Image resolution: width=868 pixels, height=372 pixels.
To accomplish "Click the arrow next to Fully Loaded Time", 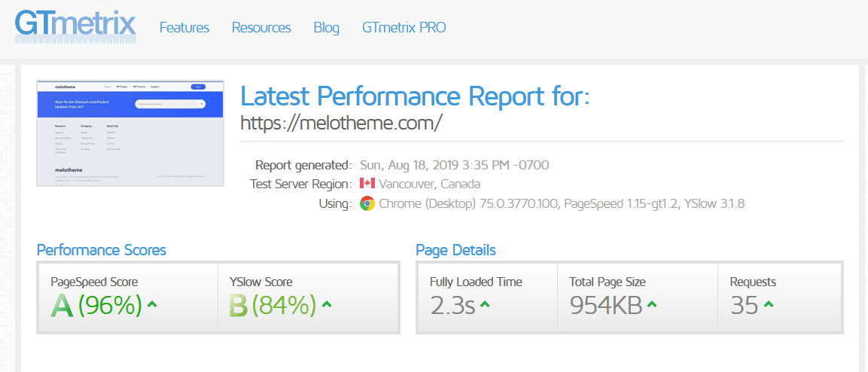I will 485,305.
